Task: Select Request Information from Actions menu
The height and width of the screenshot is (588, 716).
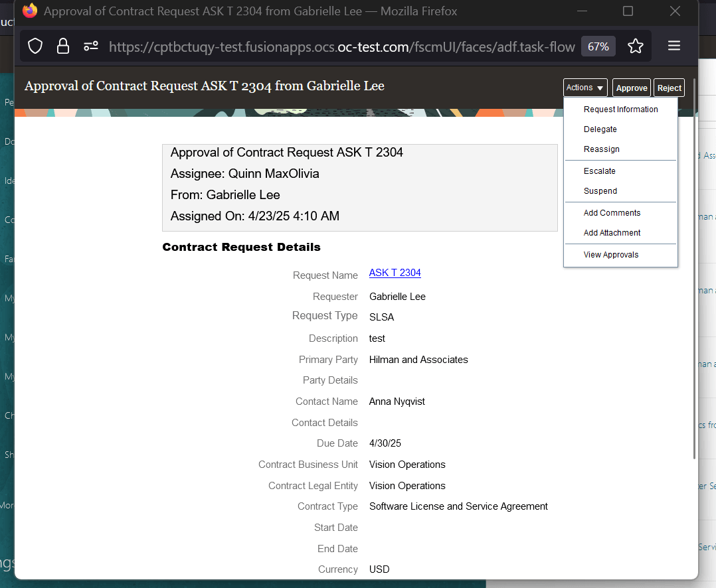Action: point(620,109)
